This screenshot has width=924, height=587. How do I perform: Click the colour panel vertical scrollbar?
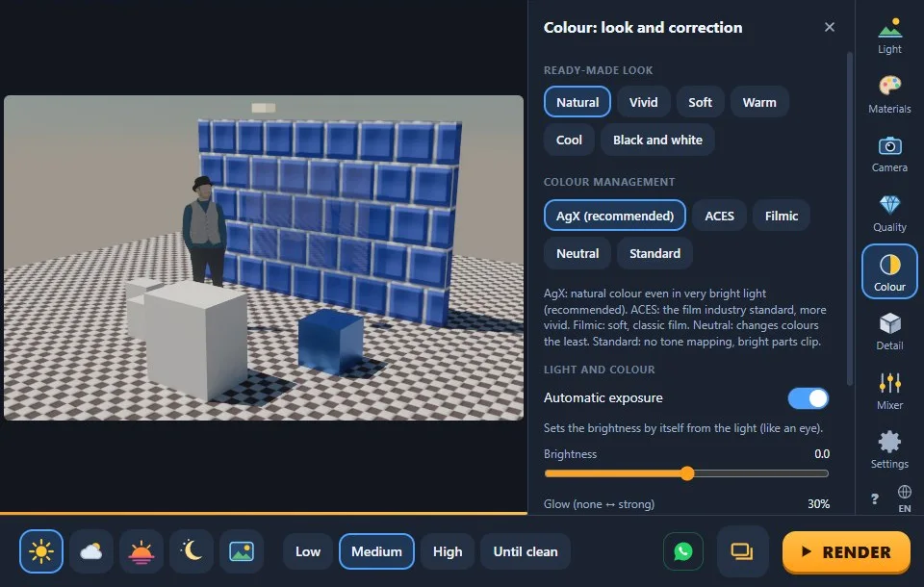850,218
